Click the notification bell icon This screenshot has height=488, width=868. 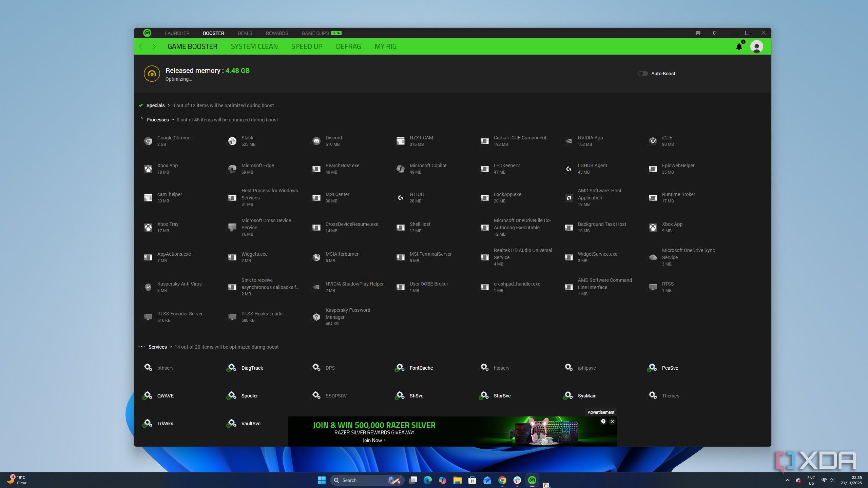(739, 46)
